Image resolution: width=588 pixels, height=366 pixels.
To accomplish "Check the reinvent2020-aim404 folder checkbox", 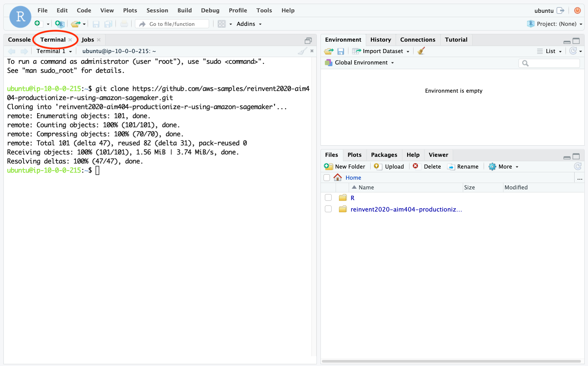I will (x=328, y=209).
